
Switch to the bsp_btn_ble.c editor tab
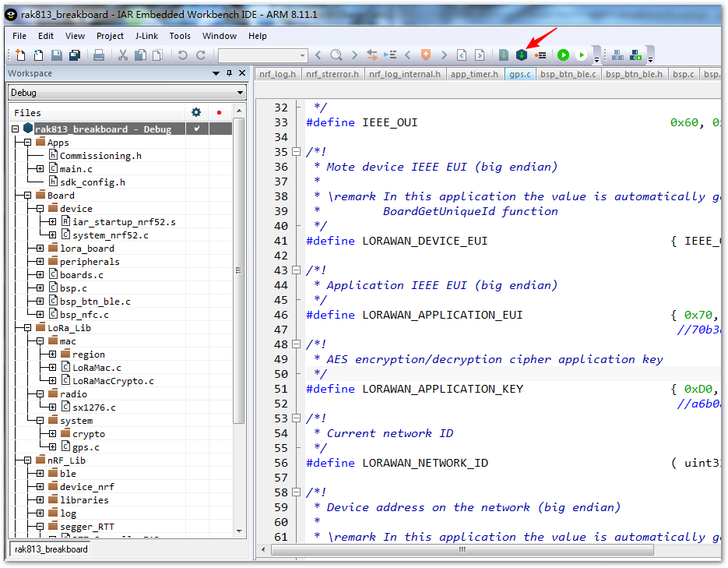pyautogui.click(x=568, y=74)
